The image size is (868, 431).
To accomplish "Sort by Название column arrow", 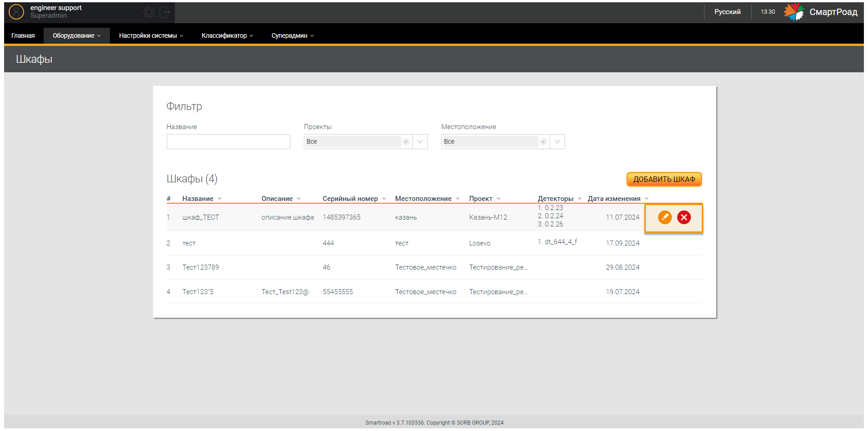I will point(219,199).
